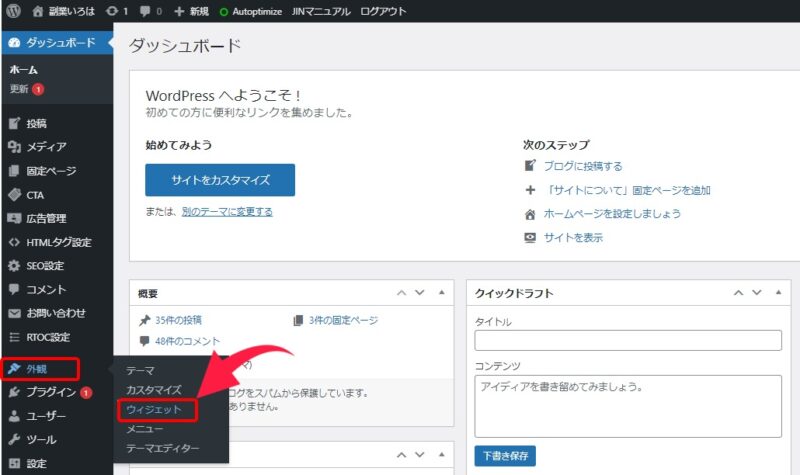Click the お問い合わせ mail icon
The height and width of the screenshot is (475, 800).
click(14, 313)
